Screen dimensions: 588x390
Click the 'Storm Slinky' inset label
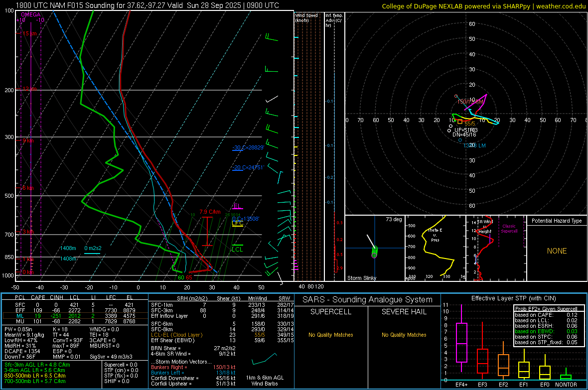click(x=361, y=278)
